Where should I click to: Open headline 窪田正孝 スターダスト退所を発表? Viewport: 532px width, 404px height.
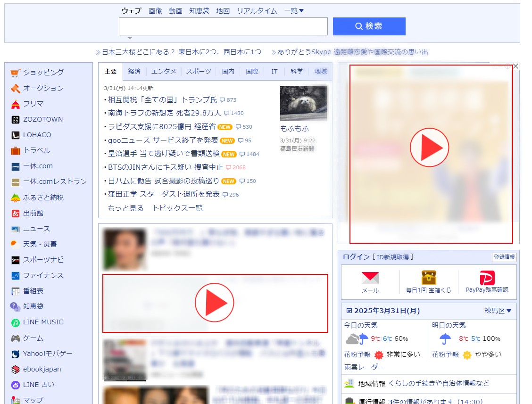coord(164,194)
